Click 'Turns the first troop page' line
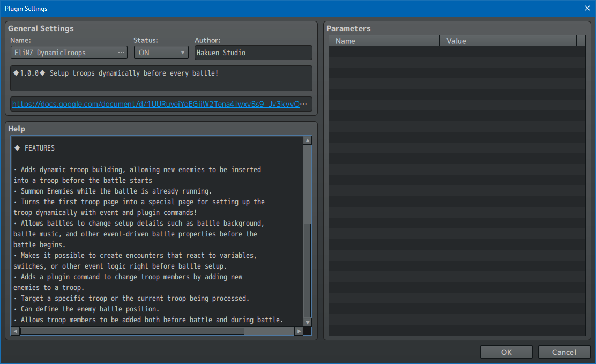The width and height of the screenshot is (596, 364). (139, 202)
